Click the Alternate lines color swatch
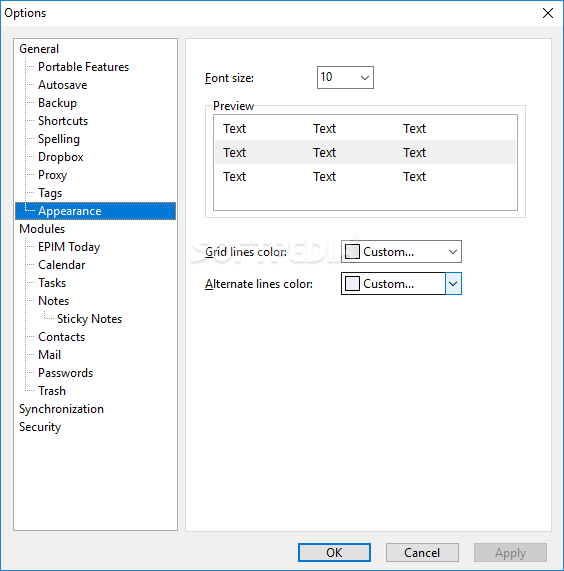 click(352, 284)
